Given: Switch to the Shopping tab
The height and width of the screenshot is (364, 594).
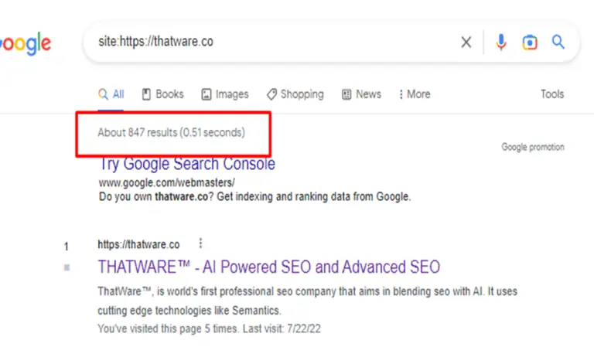Looking at the screenshot, I should (x=295, y=94).
